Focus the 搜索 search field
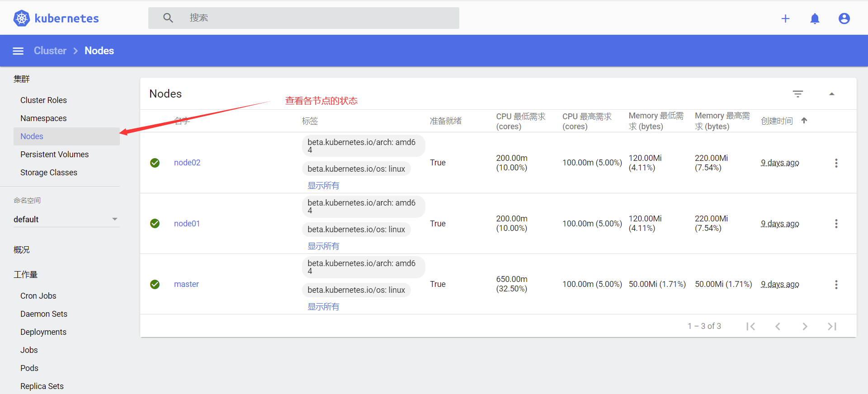This screenshot has height=394, width=868. point(304,18)
